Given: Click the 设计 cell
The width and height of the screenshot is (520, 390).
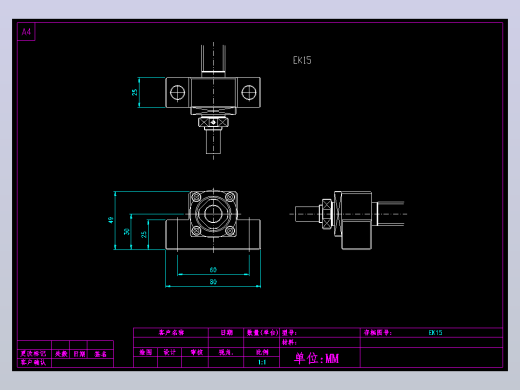Looking at the screenshot, I should pyautogui.click(x=169, y=352).
